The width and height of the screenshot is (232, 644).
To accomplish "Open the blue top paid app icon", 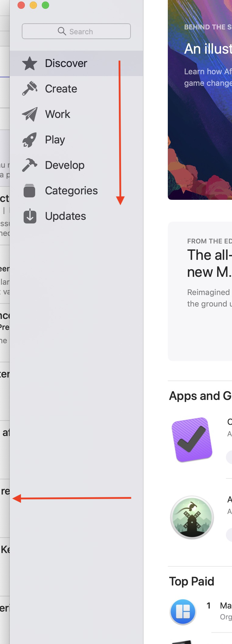I will pyautogui.click(x=183, y=612).
